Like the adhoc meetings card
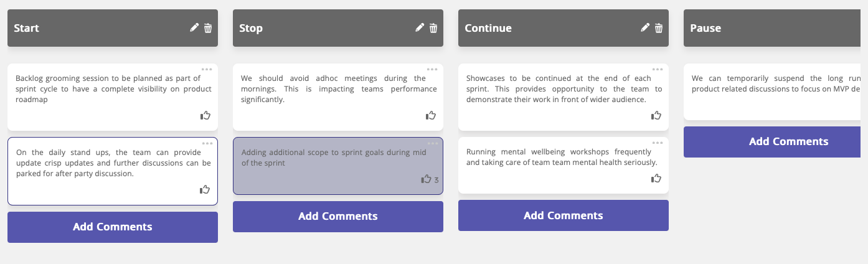Viewport: 868px width, 264px height. coord(430,115)
